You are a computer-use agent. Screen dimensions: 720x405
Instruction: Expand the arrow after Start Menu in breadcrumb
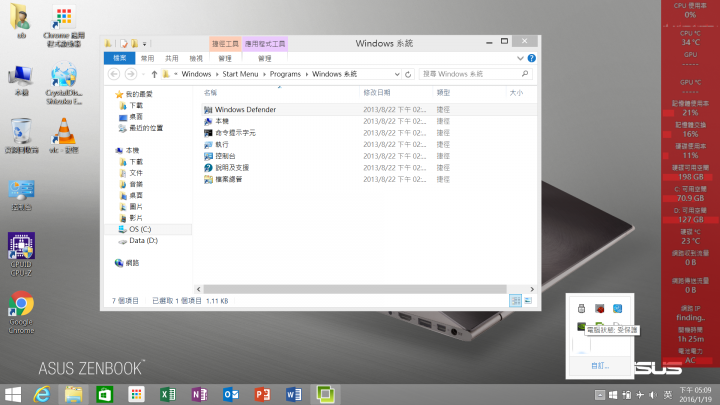point(264,74)
